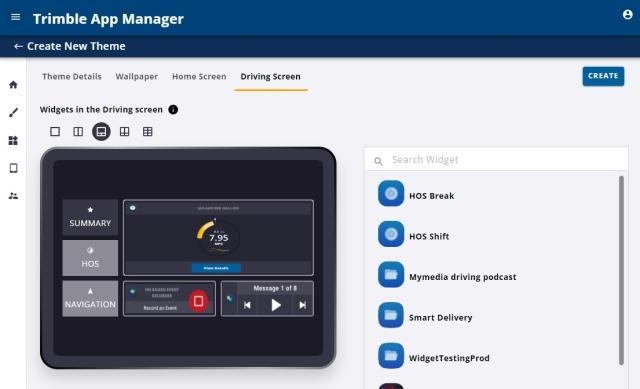Click the Message 1 of 8 label
Screen dimensions: 640x389
[275, 288]
